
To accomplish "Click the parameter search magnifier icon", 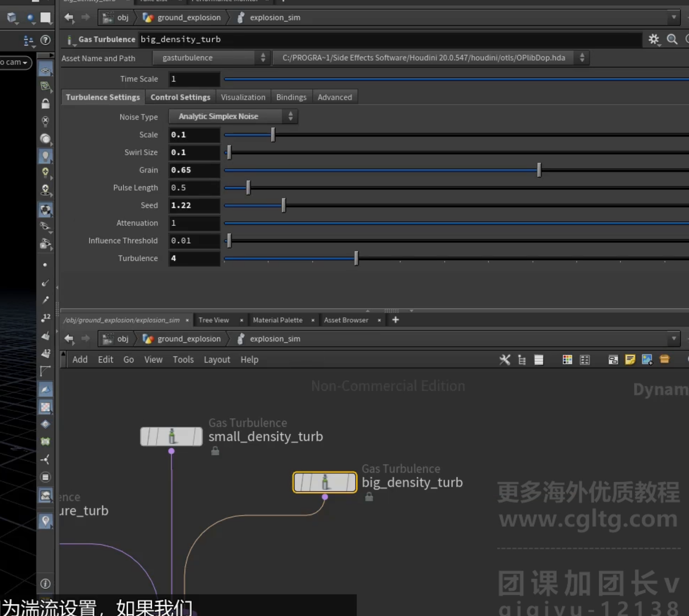I will coord(672,39).
